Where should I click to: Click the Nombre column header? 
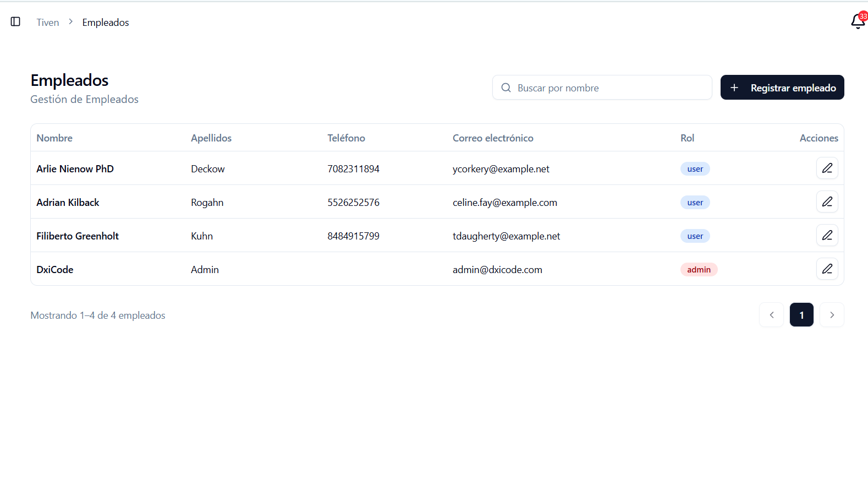coord(54,138)
